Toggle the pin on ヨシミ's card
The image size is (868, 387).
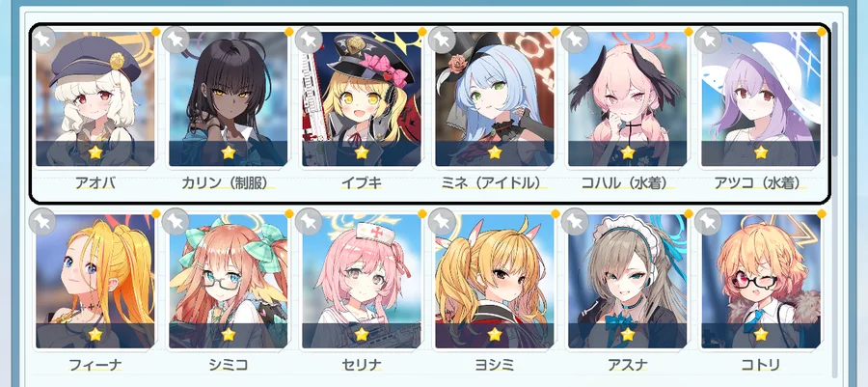441,221
